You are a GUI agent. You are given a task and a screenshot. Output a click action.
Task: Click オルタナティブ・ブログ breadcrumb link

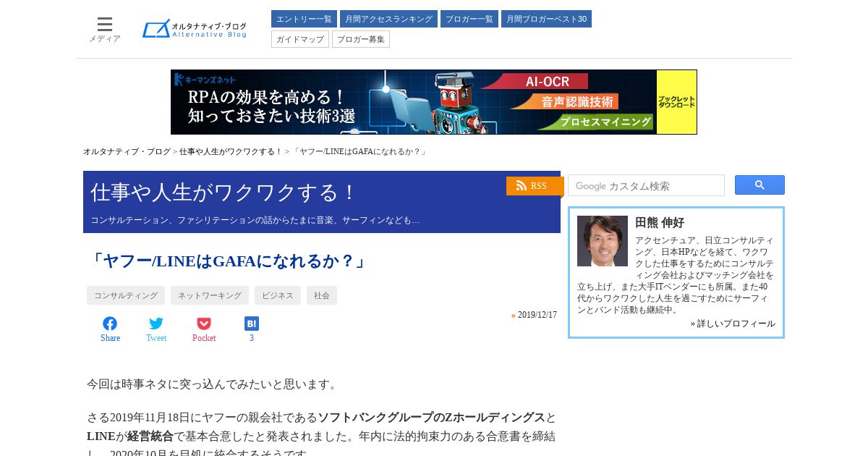pos(127,151)
